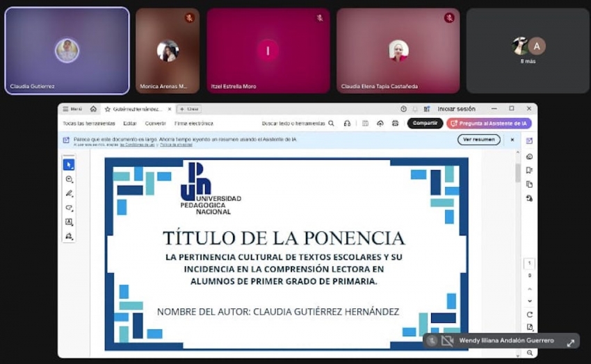The height and width of the screenshot is (364, 591).
Task: Select Itzel Estrella Moro participant tile
Action: pos(268,51)
